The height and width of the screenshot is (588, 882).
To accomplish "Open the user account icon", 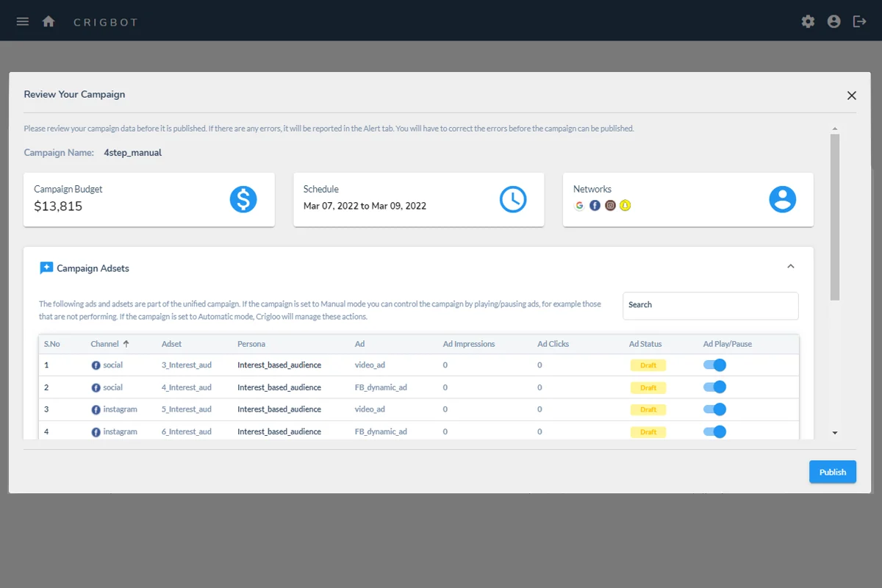I will tap(833, 21).
